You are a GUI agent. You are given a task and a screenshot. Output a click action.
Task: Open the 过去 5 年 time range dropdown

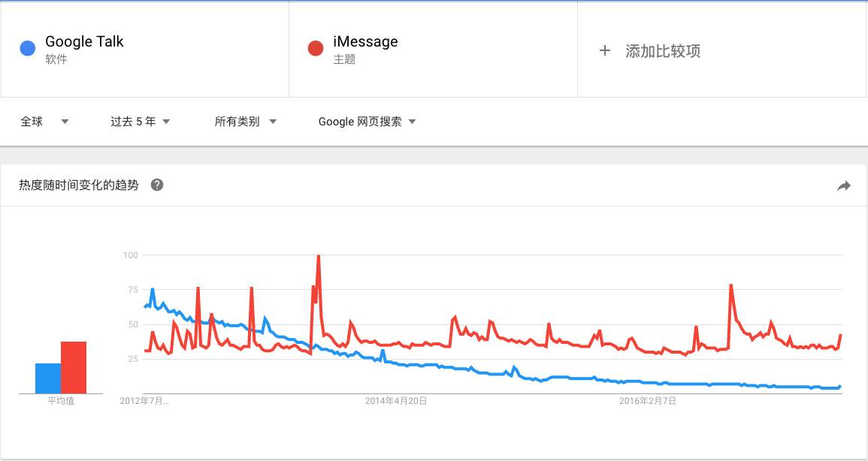click(x=140, y=122)
